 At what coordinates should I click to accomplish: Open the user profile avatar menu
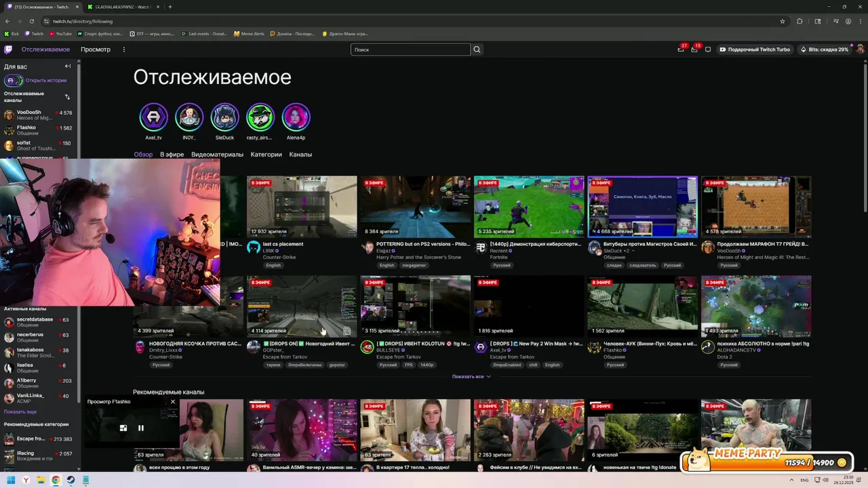pyautogui.click(x=860, y=49)
